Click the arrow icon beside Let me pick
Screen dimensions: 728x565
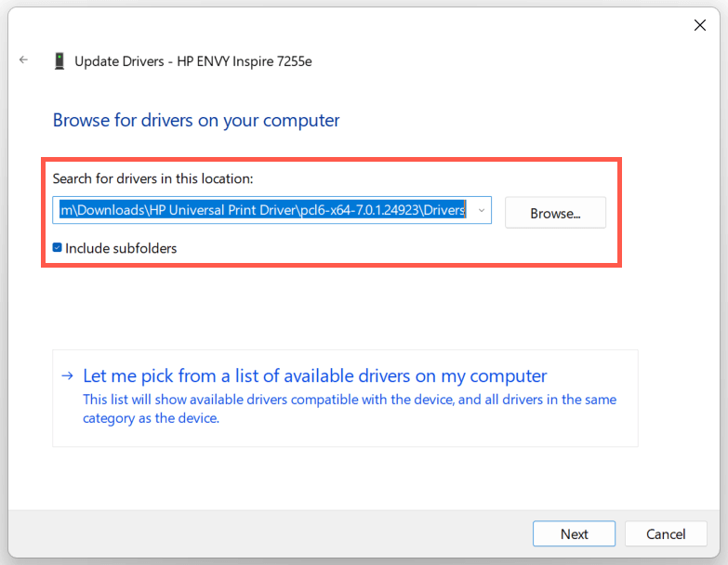[x=67, y=375]
